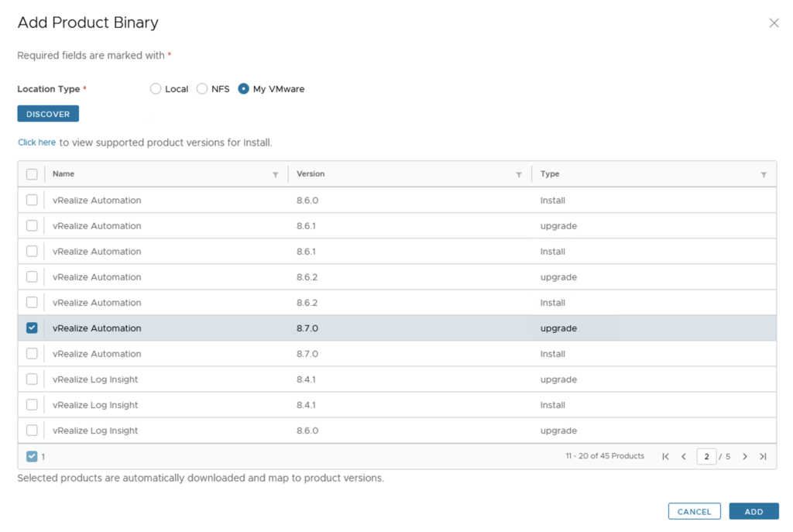The height and width of the screenshot is (532, 793).
Task: Open the 'Click here' supported versions link
Action: click(36, 142)
